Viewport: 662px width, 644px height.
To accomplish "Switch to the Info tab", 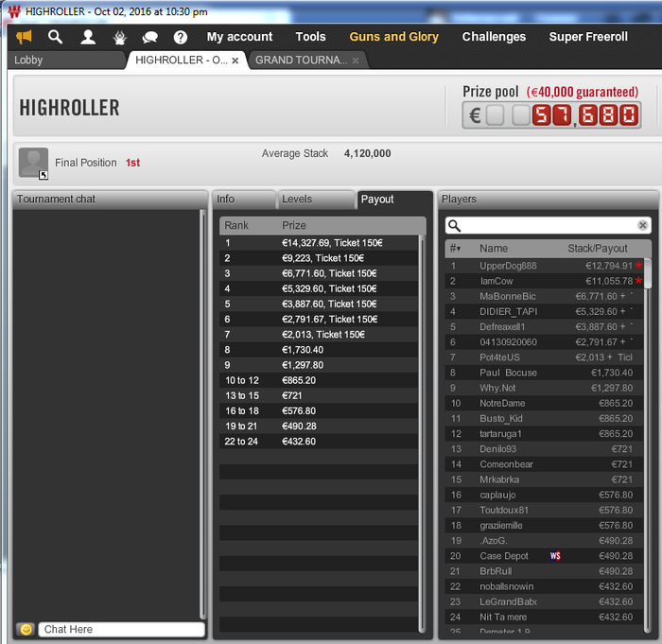I will pos(244,199).
